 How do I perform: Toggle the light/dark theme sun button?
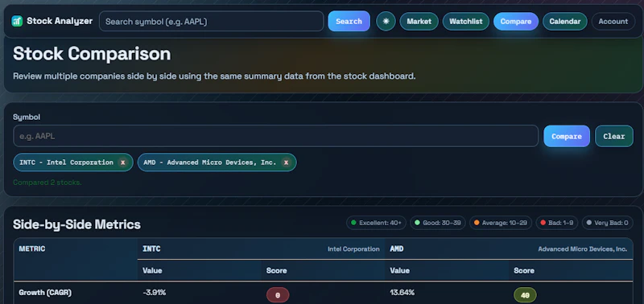tap(386, 22)
